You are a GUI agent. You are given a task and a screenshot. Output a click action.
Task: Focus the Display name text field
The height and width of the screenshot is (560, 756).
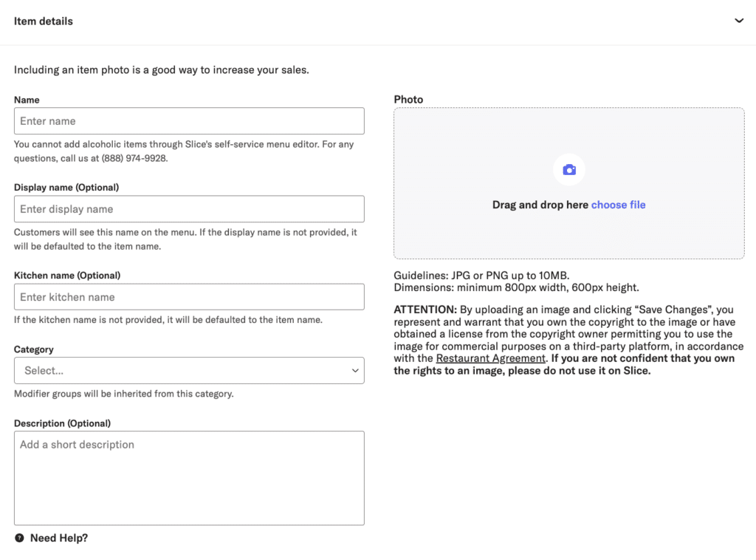pos(189,209)
